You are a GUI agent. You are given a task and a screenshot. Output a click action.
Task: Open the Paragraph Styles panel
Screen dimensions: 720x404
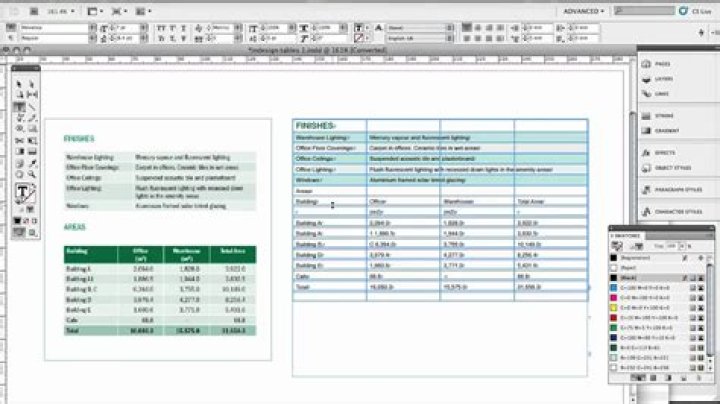[x=671, y=190]
